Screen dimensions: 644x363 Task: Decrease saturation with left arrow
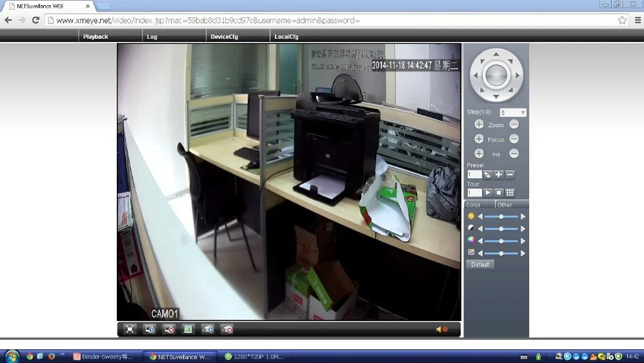(480, 242)
